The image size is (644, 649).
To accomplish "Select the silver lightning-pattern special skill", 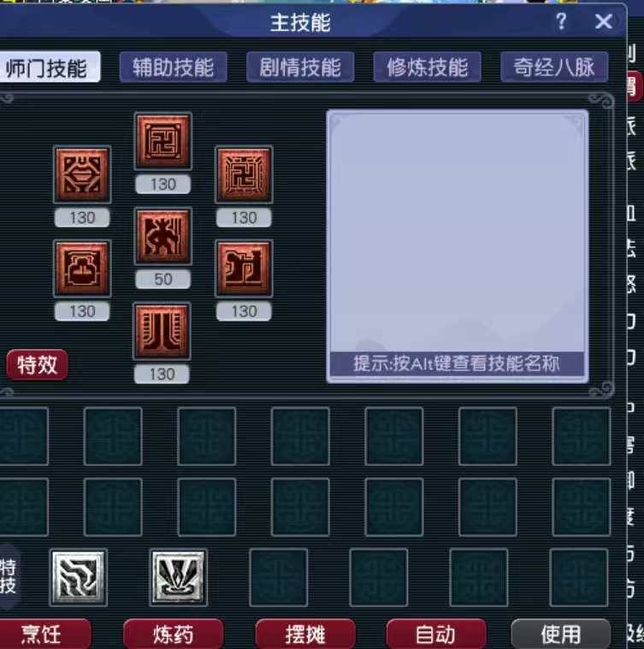I will pyautogui.click(x=78, y=577).
